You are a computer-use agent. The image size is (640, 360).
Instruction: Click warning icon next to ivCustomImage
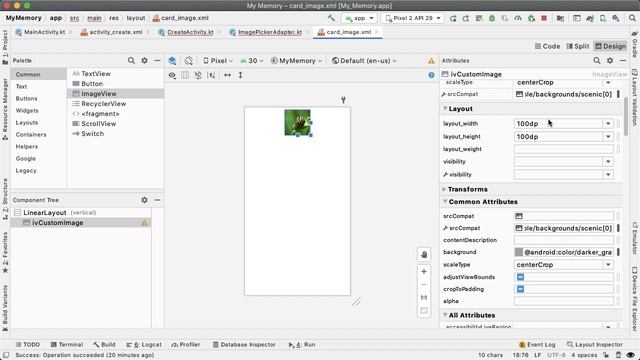coord(144,223)
